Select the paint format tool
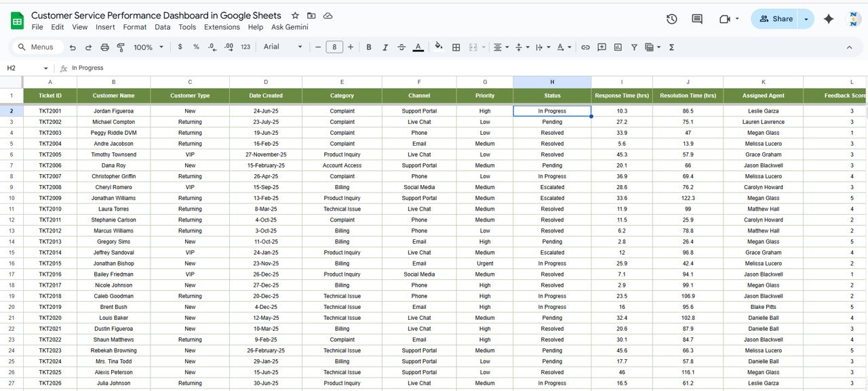Screen dimensions: 868x391 122,47
